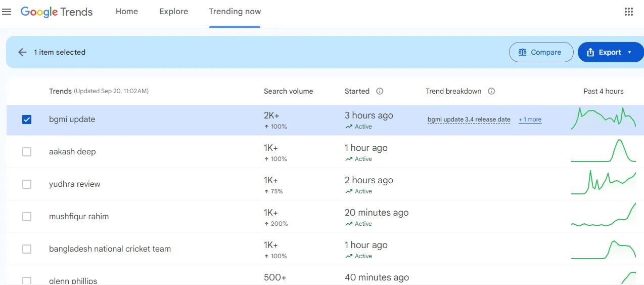Screen dimensions: 644x285
Task: Open the hamburger main menu
Action: pos(7,12)
